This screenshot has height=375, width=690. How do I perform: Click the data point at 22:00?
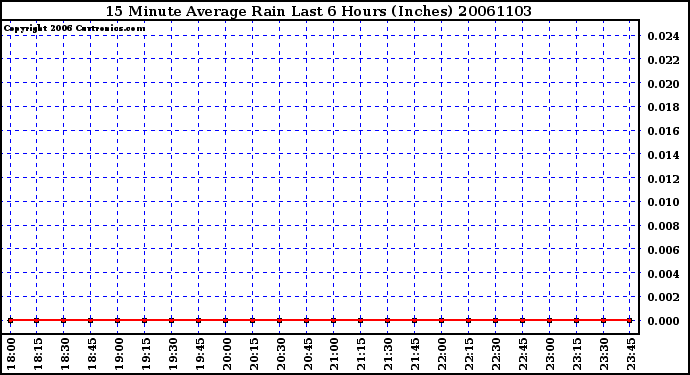441,320
